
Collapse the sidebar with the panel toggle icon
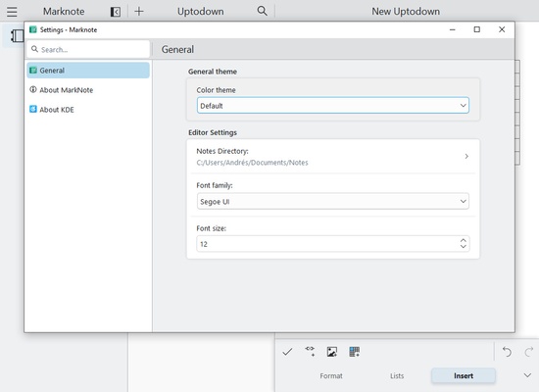coord(116,12)
